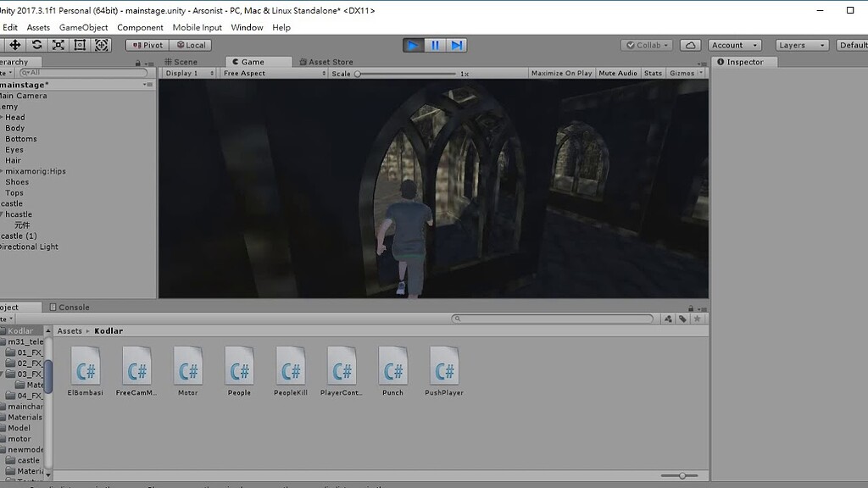Screen dimensions: 868x488
Task: Adjust the Game view Scale slider
Action: pos(359,73)
